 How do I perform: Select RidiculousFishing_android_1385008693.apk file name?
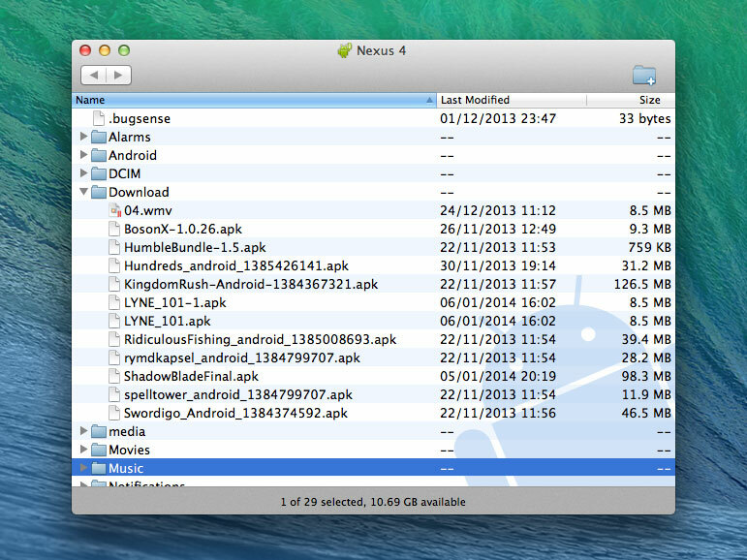[260, 340]
